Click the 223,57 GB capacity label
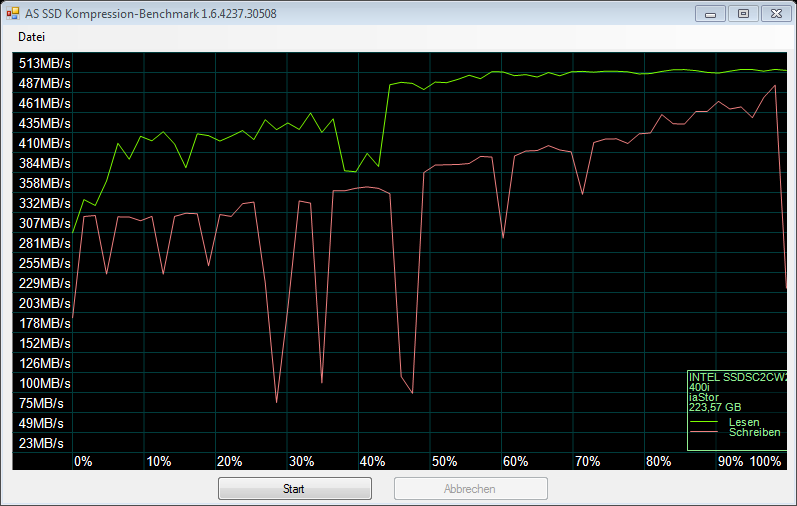This screenshot has height=506, width=797. pyautogui.click(x=715, y=407)
